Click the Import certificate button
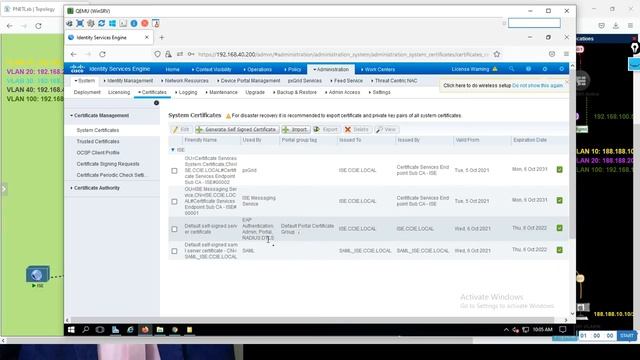Viewport: 640px width, 360px height. coord(296,129)
